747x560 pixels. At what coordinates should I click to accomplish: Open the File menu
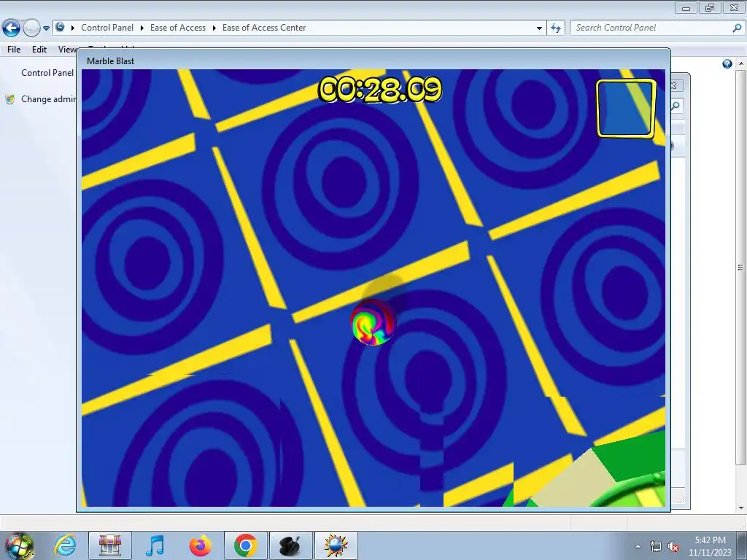click(14, 49)
